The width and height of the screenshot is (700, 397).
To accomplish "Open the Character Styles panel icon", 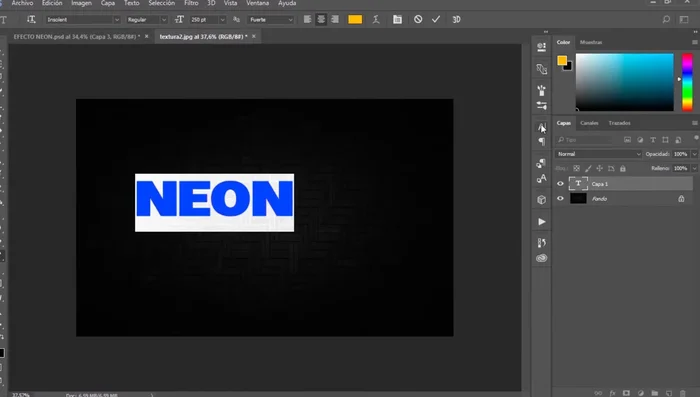I will (x=542, y=179).
